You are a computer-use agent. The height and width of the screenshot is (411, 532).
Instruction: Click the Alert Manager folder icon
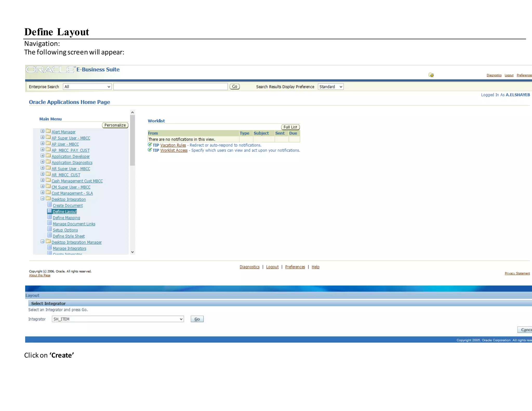click(x=48, y=131)
